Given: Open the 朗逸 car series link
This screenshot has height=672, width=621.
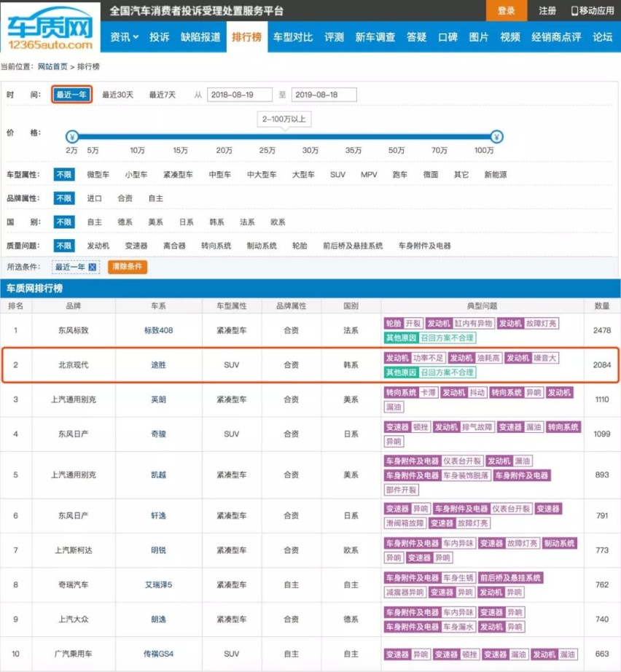Looking at the screenshot, I should click(x=159, y=620).
